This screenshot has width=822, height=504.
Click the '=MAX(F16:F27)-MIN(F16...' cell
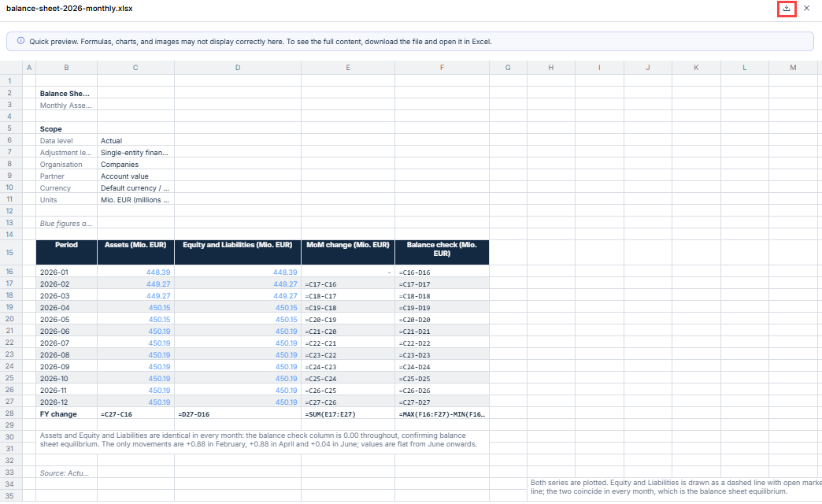pyautogui.click(x=442, y=413)
